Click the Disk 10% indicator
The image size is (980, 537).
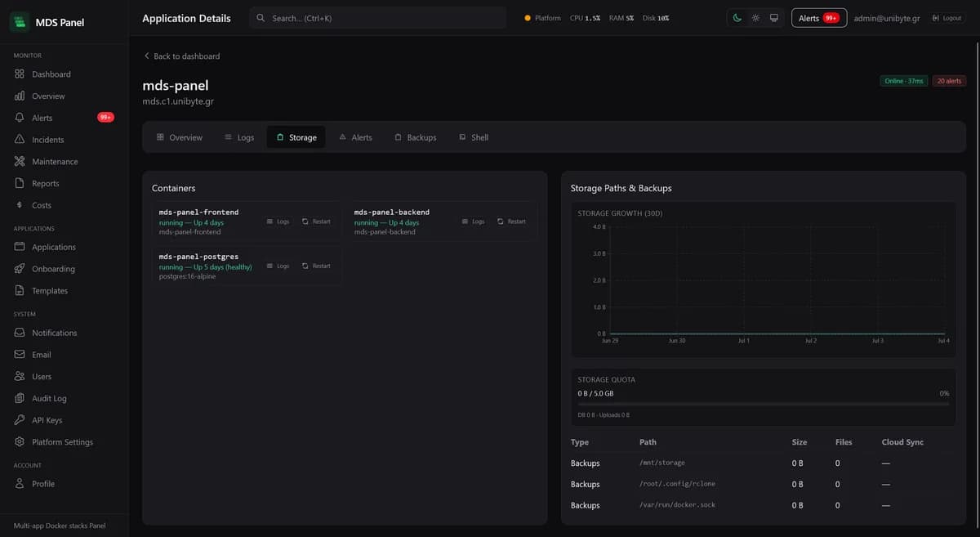coord(656,18)
